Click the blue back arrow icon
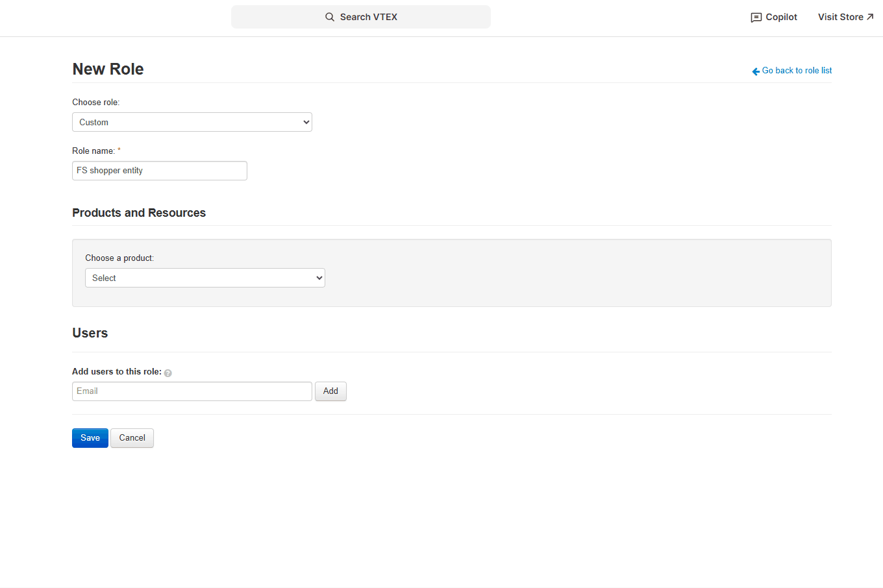 756,71
